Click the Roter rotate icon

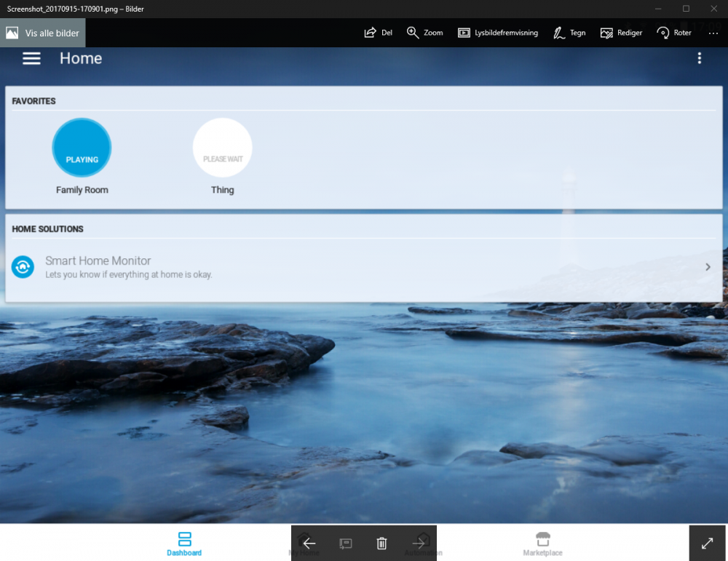pyautogui.click(x=663, y=33)
